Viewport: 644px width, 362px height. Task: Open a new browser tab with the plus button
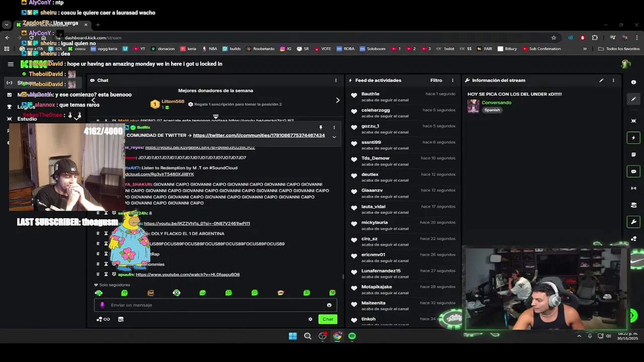tap(98, 25)
